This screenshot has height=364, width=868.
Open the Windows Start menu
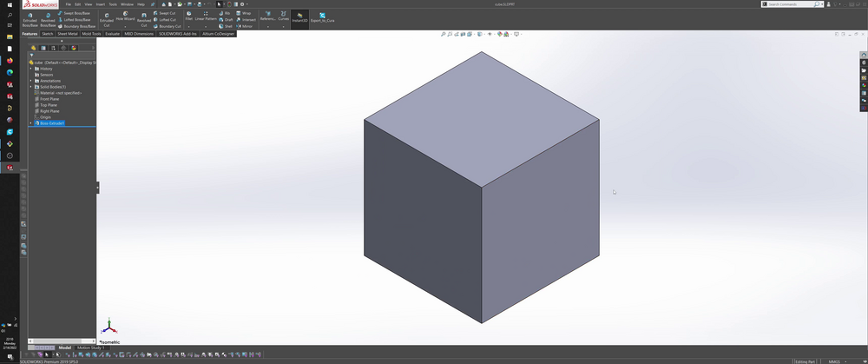pos(10,4)
